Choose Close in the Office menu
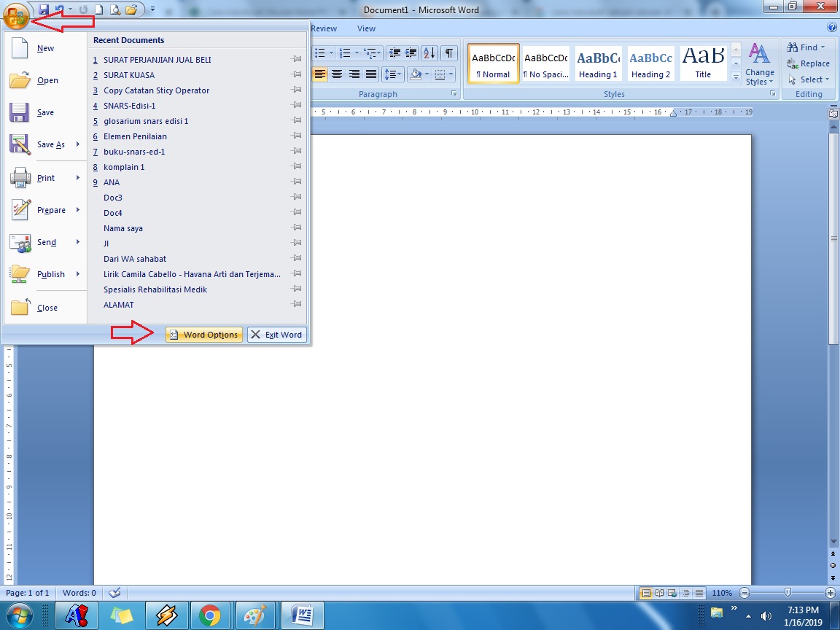 [x=45, y=308]
